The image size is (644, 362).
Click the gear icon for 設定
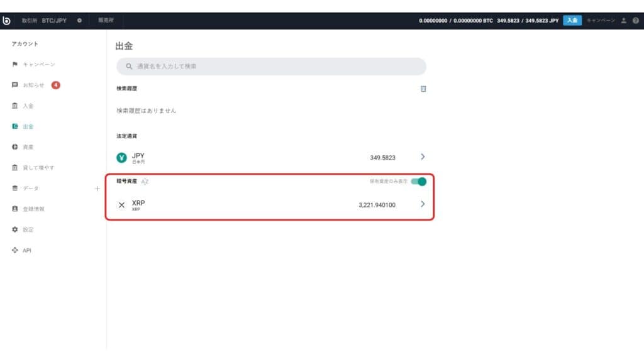15,229
